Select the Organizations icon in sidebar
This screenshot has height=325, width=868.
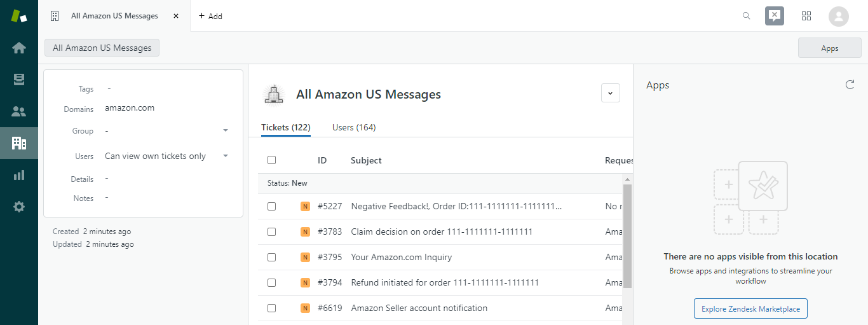click(19, 143)
